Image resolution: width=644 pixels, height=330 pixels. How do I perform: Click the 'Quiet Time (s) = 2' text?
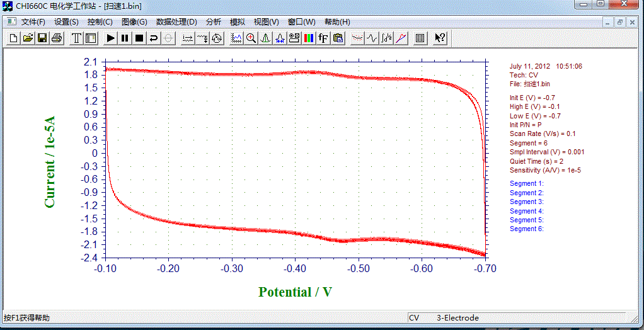click(537, 161)
